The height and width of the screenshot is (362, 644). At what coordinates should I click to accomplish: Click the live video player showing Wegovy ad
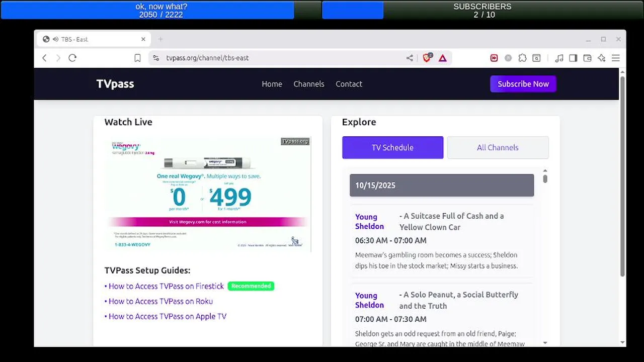tap(208, 194)
